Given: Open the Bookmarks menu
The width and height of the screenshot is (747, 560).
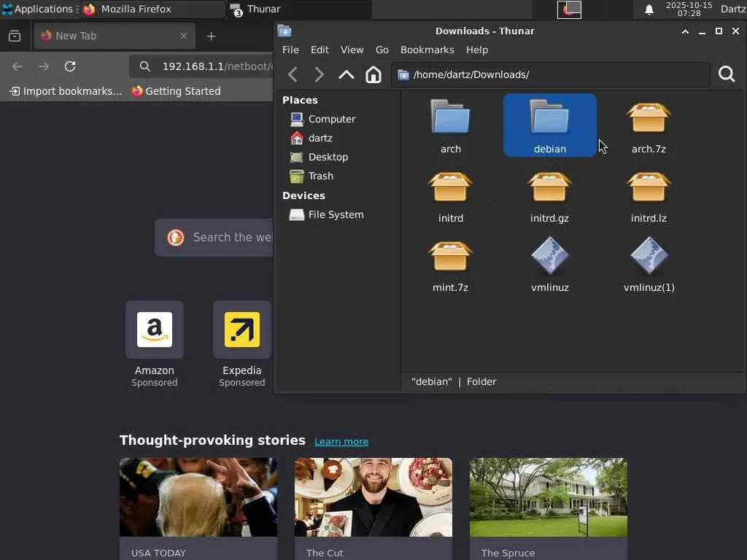Looking at the screenshot, I should pos(427,50).
